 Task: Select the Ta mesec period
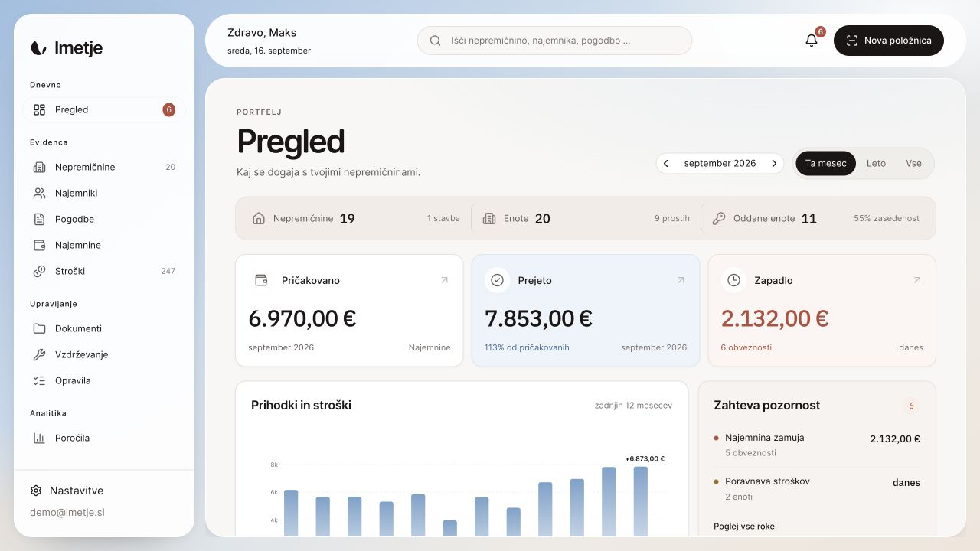[826, 163]
